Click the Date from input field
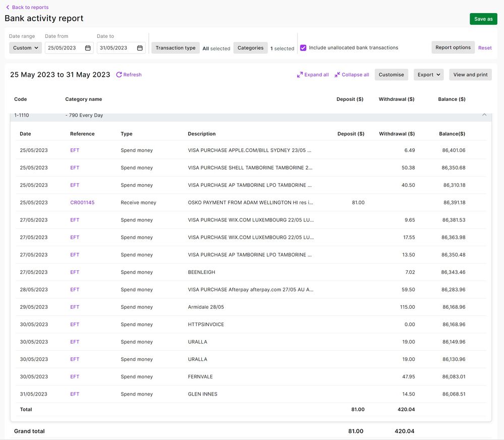The width and height of the screenshot is (504, 440). (63, 48)
